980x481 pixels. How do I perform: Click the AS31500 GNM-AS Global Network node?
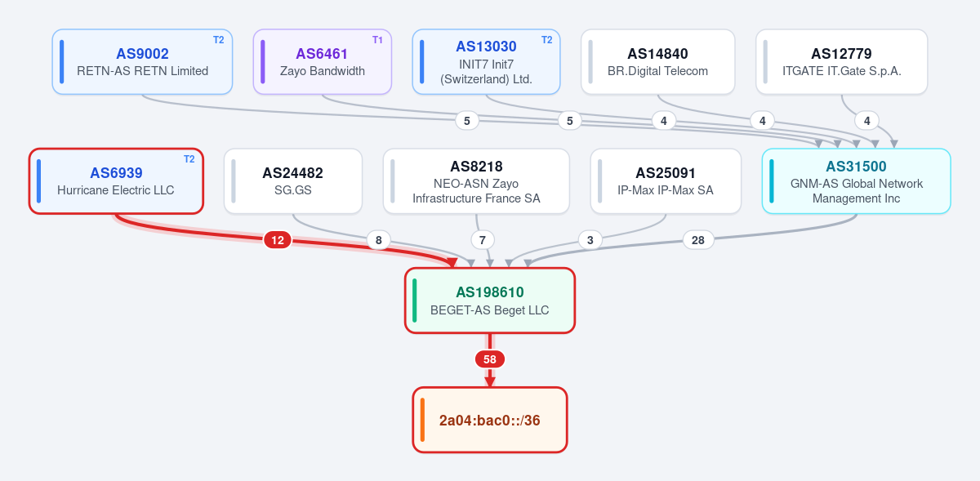coord(856,181)
